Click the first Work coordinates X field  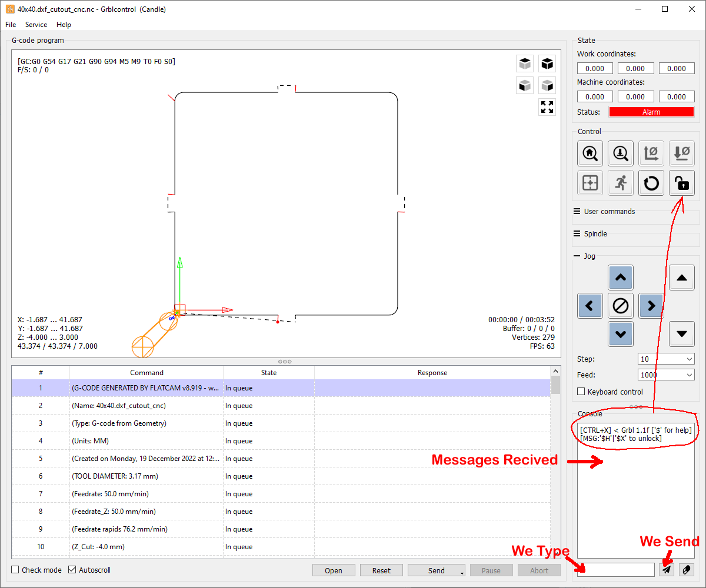coord(595,68)
